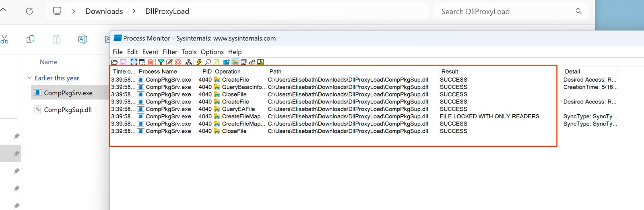Click the chevron before Downloads in address bar
This screenshot has height=210, width=644.
click(x=73, y=11)
